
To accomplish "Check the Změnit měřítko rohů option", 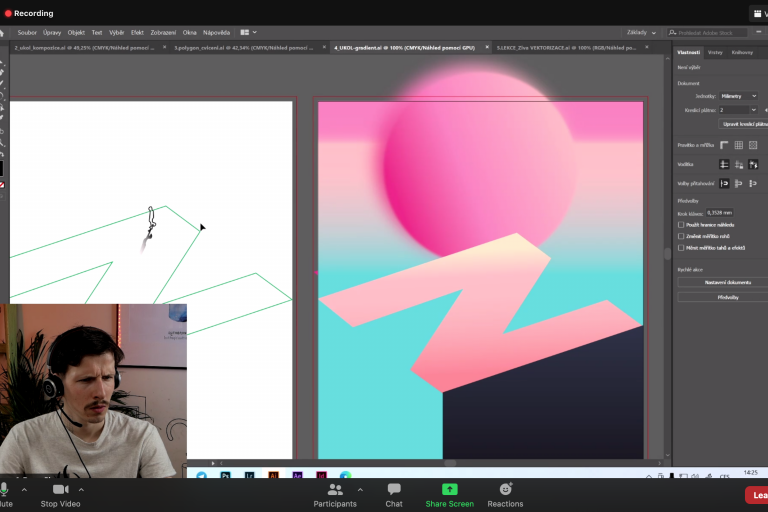I will coord(682,236).
